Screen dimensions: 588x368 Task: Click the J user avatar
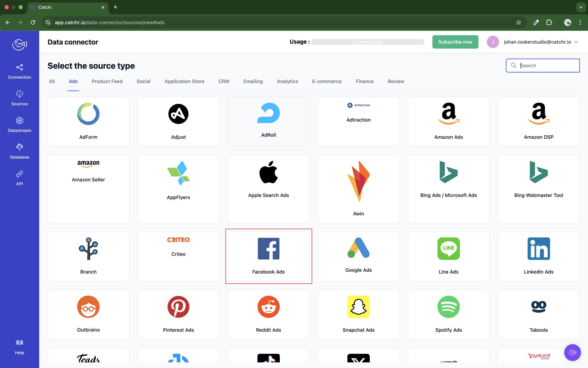coord(493,42)
